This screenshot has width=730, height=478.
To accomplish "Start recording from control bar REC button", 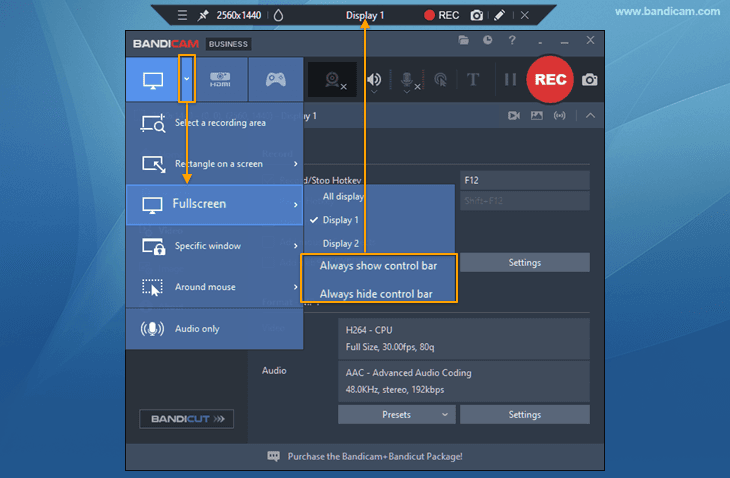I will 441,15.
